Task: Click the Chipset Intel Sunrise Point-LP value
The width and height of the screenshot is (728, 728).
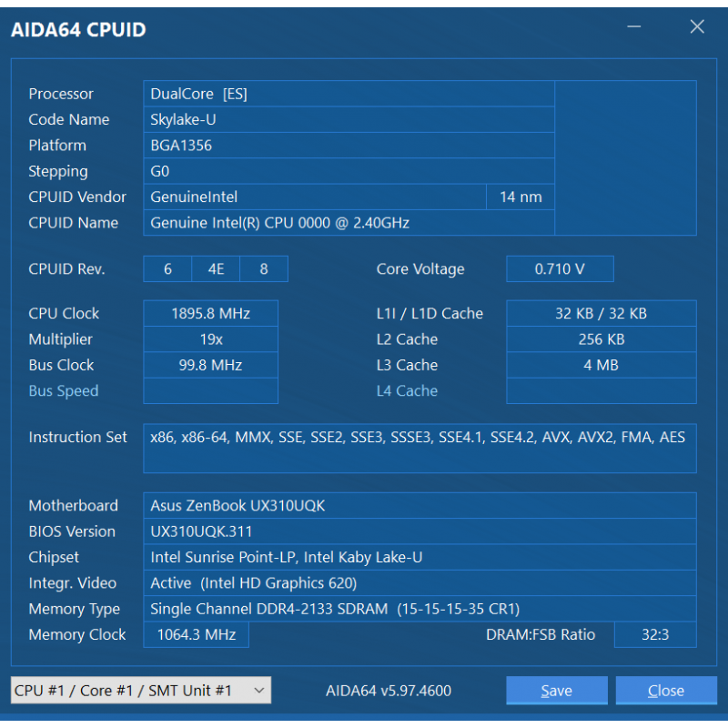Action: coord(420,557)
